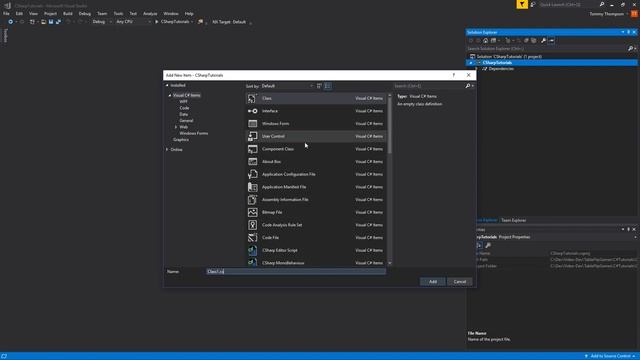Open the Any CPU platform dropdown
Image resolution: width=640 pixels, height=360 pixels.
[133, 22]
